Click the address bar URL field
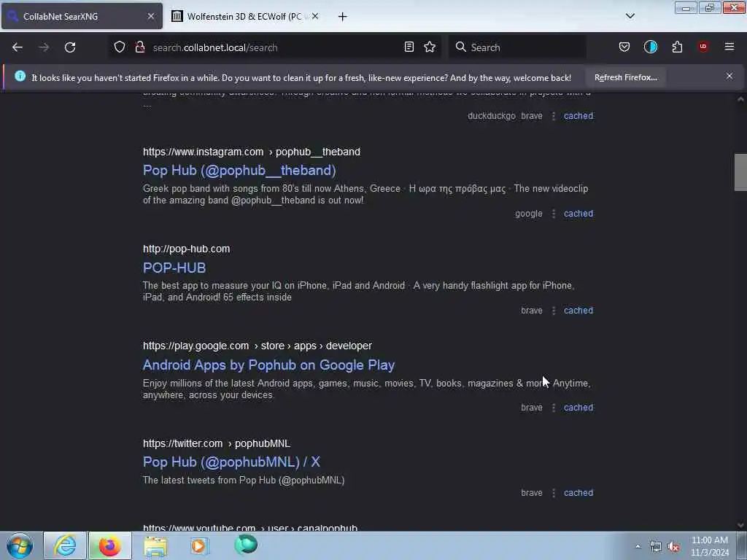The height and width of the screenshot is (560, 747). [x=274, y=47]
